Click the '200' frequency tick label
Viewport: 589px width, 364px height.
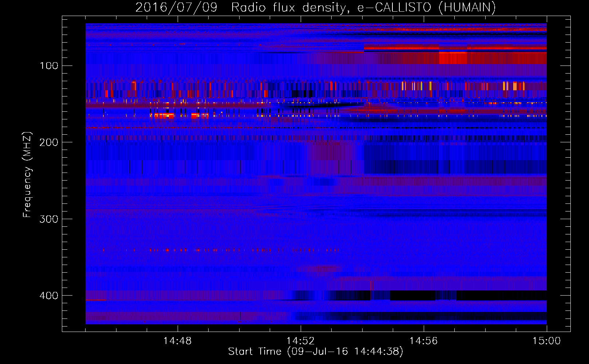pos(49,142)
